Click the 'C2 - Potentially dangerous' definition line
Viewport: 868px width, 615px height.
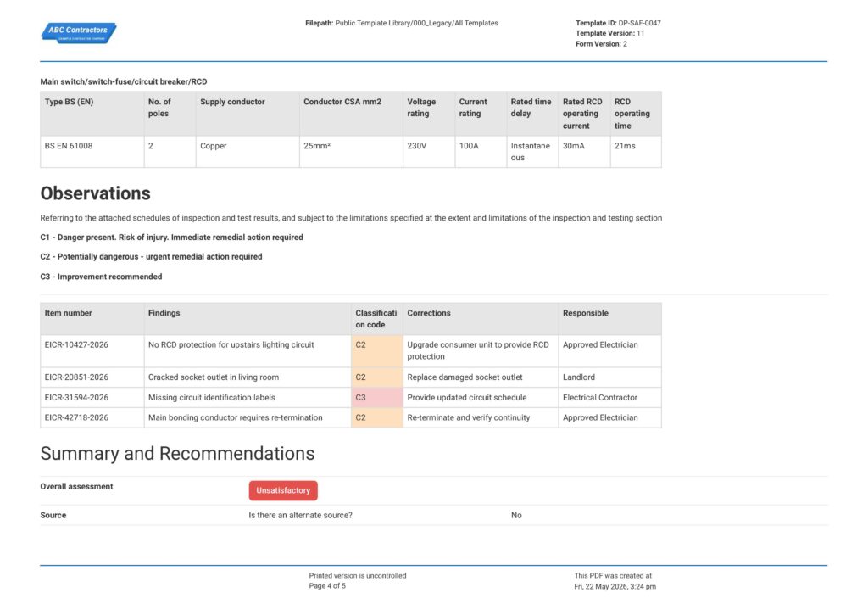[x=151, y=256]
